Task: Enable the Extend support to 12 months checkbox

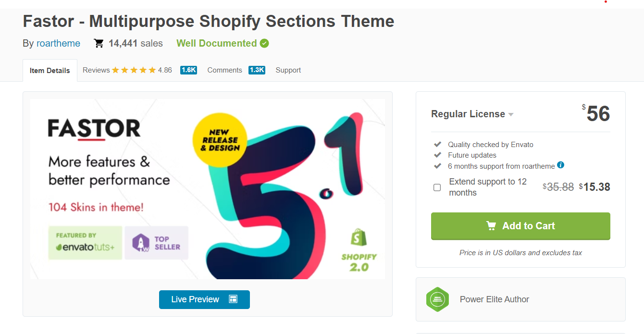Action: pos(437,187)
